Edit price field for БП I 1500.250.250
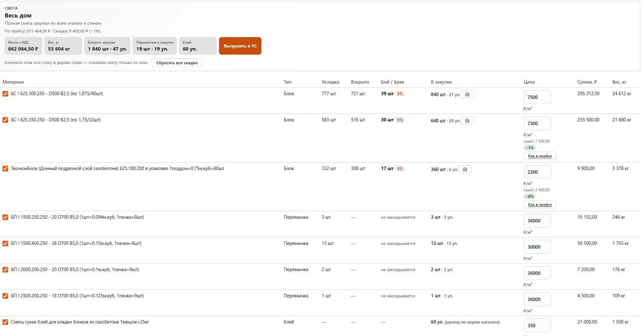The image size is (644, 336). [x=537, y=221]
